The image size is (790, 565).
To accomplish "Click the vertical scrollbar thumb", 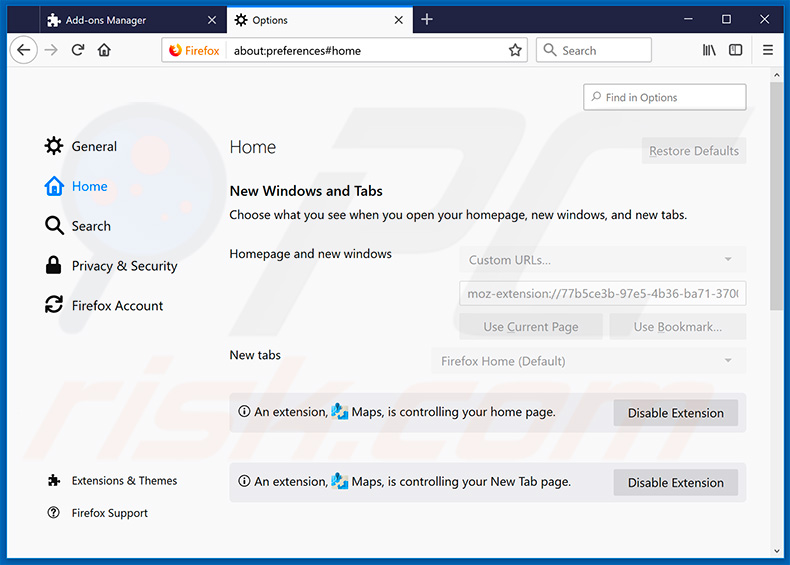I will coord(776,196).
